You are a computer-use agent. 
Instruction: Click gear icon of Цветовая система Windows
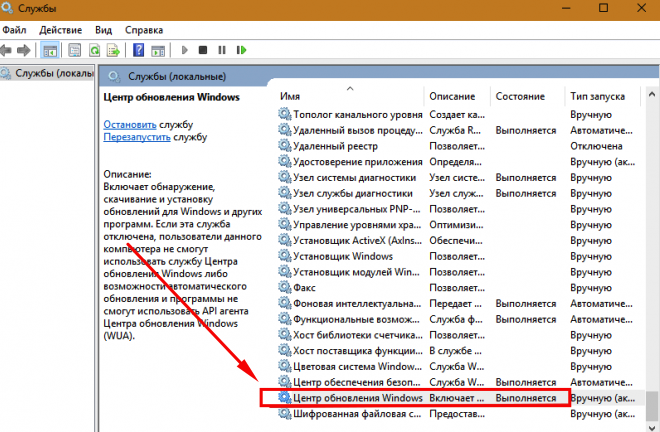(x=285, y=366)
